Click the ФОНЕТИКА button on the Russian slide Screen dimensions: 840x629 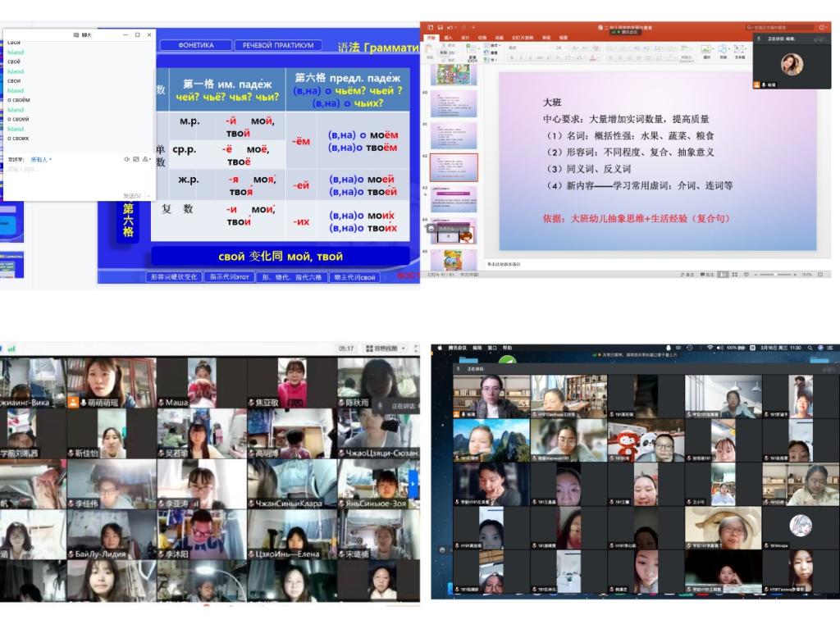tap(195, 46)
